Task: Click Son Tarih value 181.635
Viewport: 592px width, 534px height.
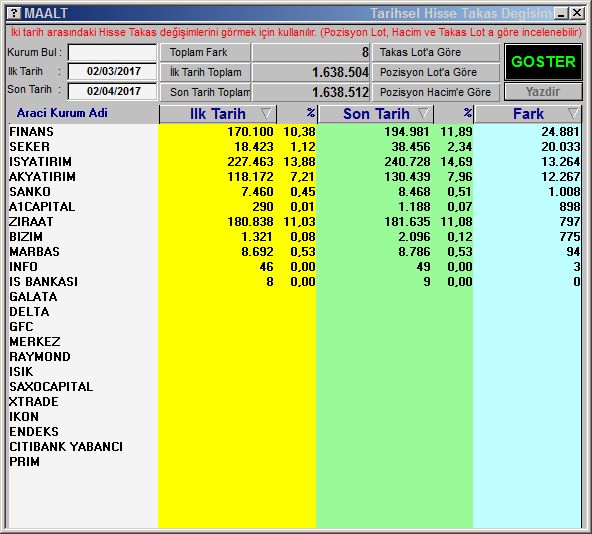Action: pyautogui.click(x=407, y=222)
